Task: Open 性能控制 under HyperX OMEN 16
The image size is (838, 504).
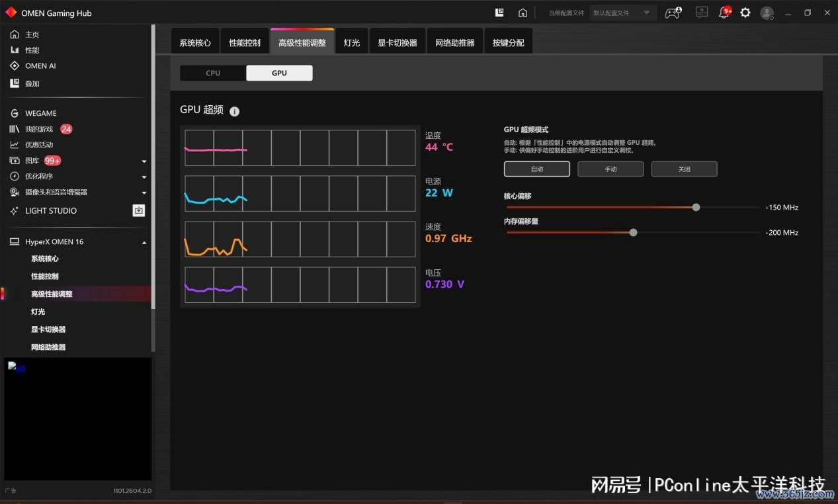Action: click(x=45, y=276)
